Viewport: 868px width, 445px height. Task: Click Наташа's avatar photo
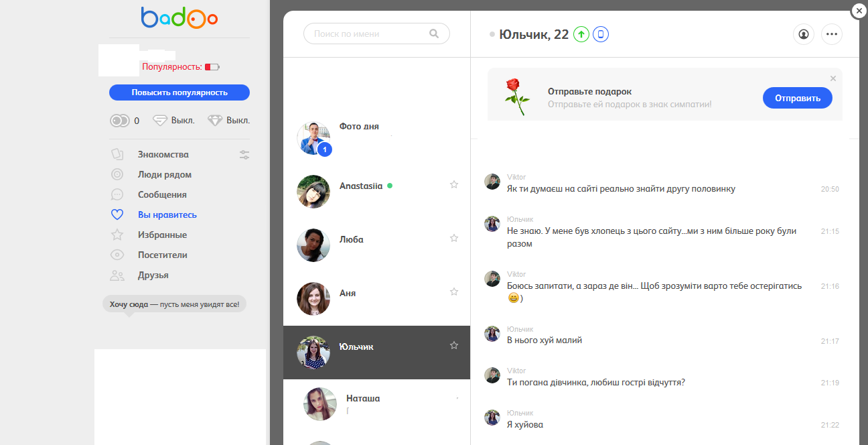tap(320, 404)
